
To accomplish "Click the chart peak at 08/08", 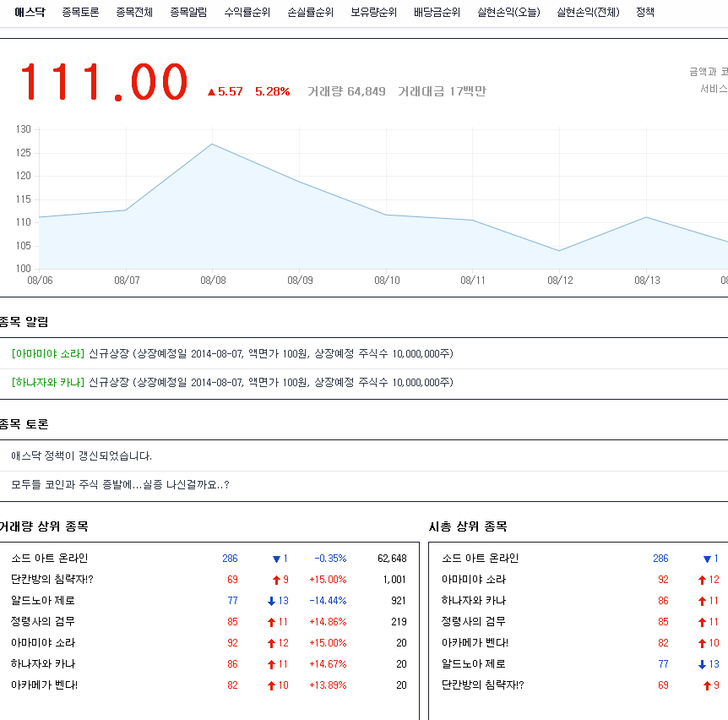I will coord(212,145).
